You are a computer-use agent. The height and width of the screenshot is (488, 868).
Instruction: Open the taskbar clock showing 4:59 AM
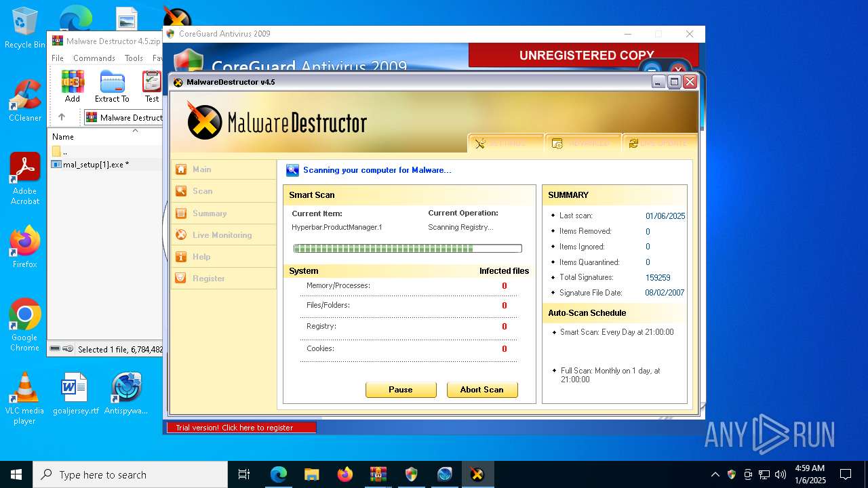click(810, 474)
